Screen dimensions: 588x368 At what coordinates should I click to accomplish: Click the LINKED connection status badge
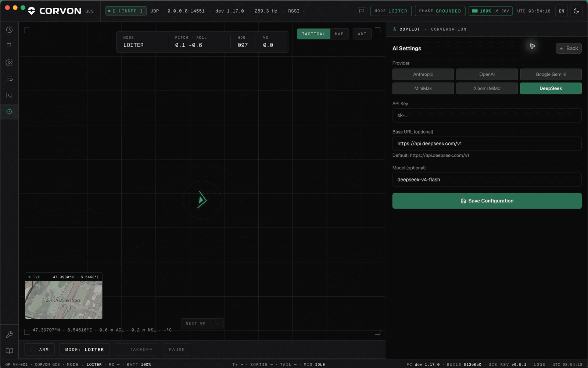(126, 11)
